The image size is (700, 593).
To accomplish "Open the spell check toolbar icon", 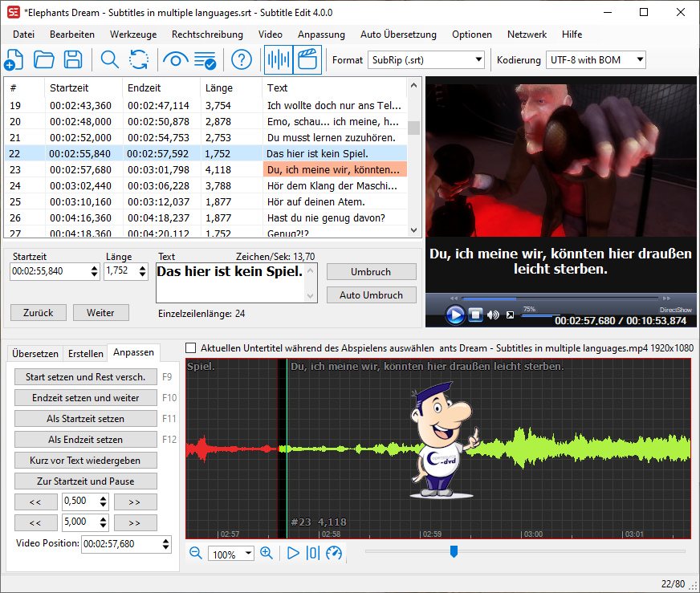I will (x=206, y=60).
